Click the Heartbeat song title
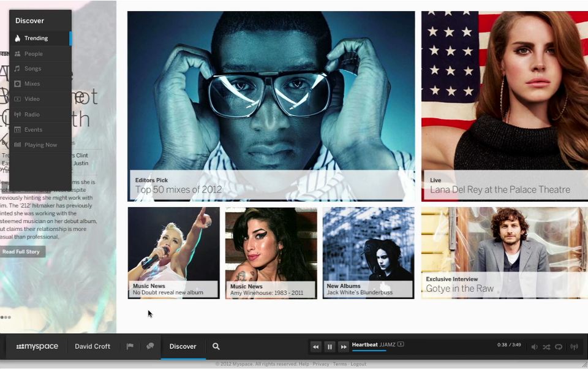The height and width of the screenshot is (369, 588). [365, 344]
